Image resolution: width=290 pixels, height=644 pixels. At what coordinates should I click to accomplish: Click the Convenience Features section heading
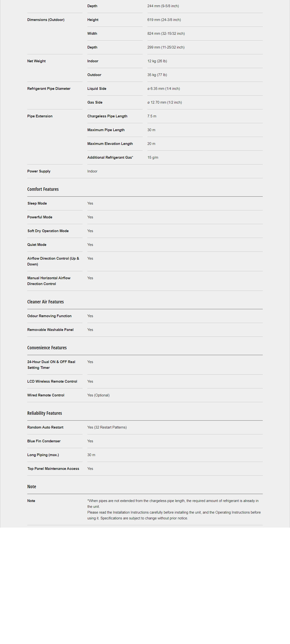point(47,348)
